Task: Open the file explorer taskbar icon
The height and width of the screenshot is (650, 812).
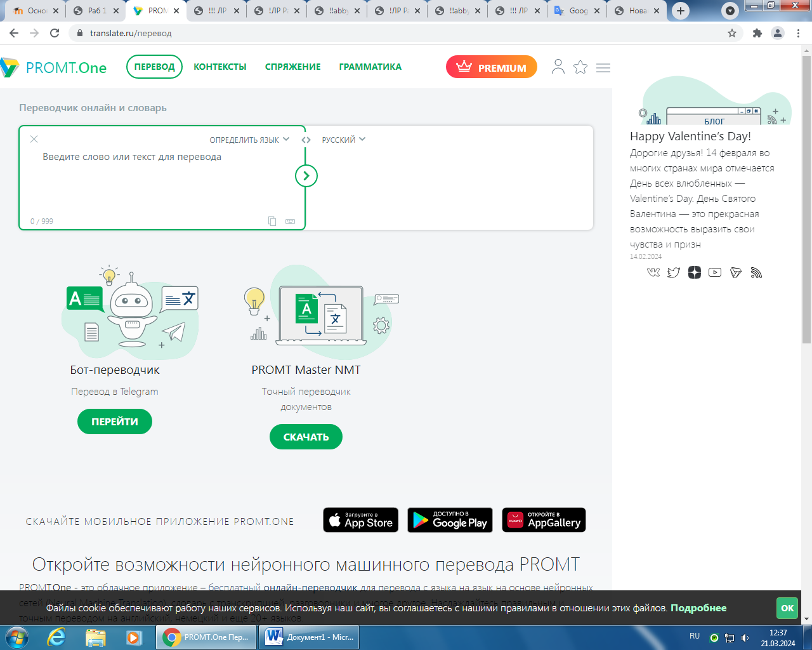Action: coord(96,637)
